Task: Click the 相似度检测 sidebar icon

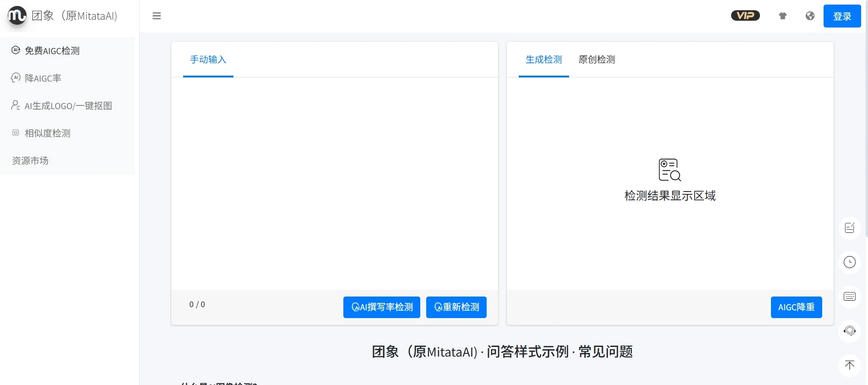Action: click(16, 132)
